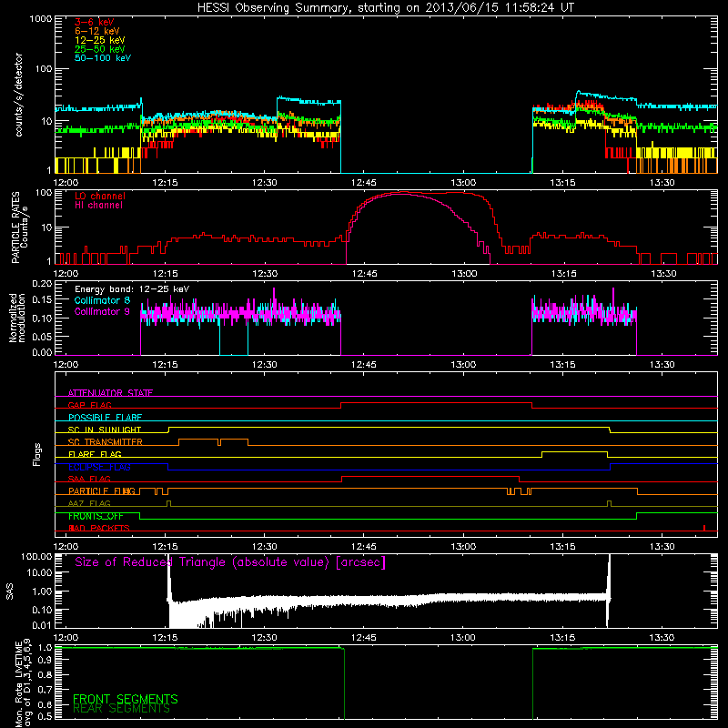Click the Mon. Rate LIVETIME axis label
Screen dimensions: 728x728
[x=24, y=684]
